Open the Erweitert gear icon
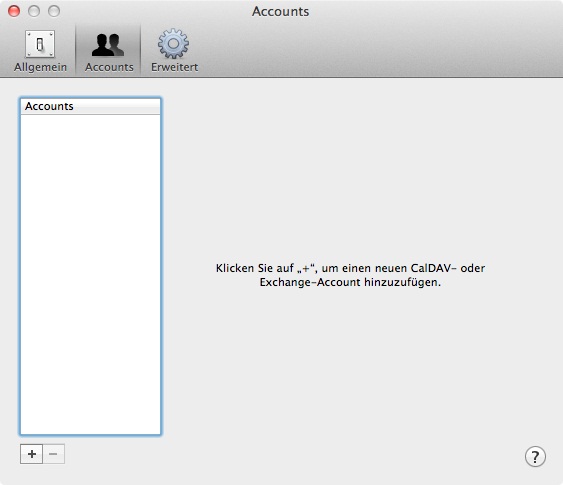 point(173,44)
